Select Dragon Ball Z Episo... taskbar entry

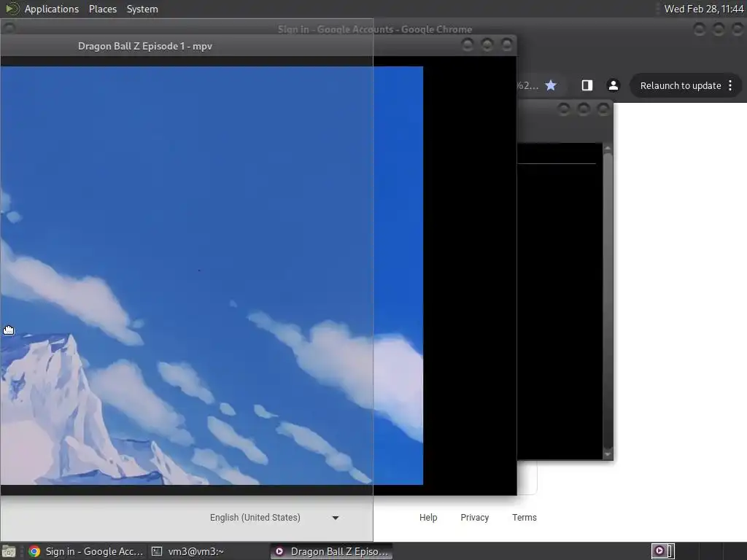(332, 551)
